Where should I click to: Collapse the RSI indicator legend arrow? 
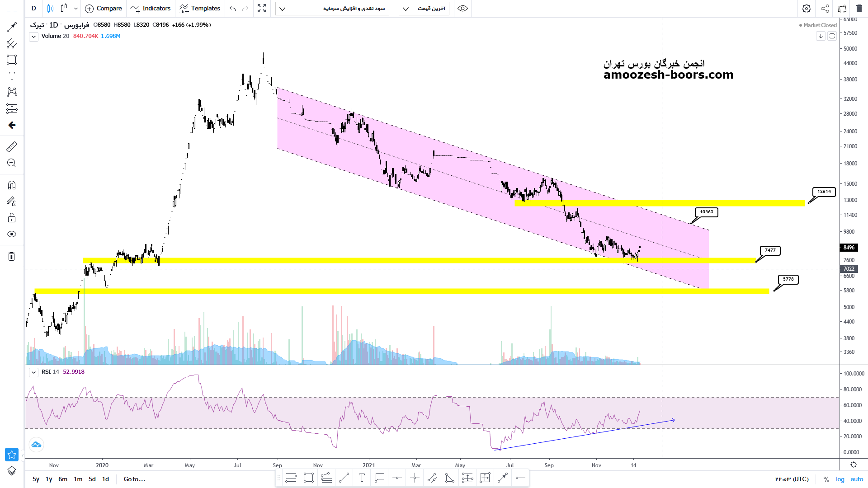33,372
